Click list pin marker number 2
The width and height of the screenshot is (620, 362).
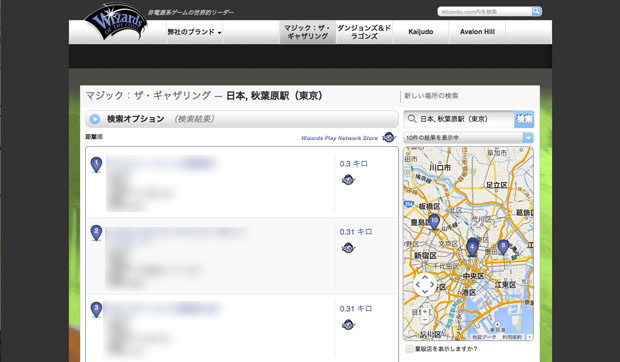[96, 233]
